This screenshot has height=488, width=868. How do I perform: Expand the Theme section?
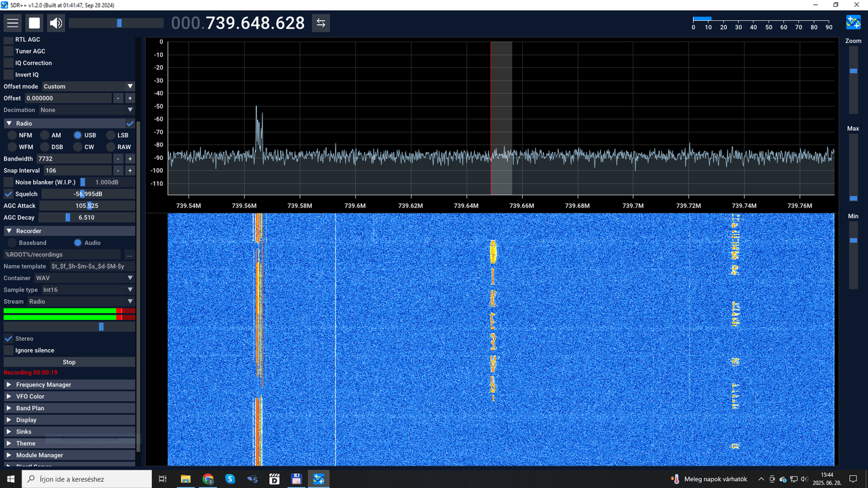(x=69, y=443)
